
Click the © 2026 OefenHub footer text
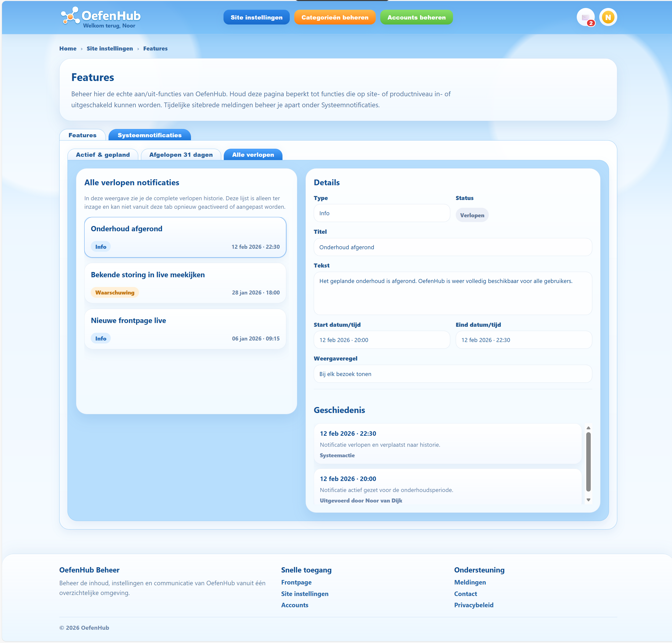click(x=84, y=627)
